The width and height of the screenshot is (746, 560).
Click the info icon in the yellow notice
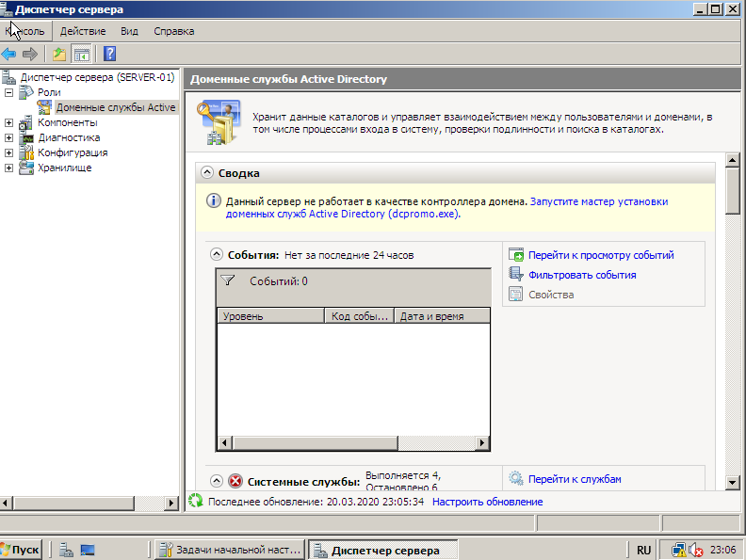click(x=213, y=200)
